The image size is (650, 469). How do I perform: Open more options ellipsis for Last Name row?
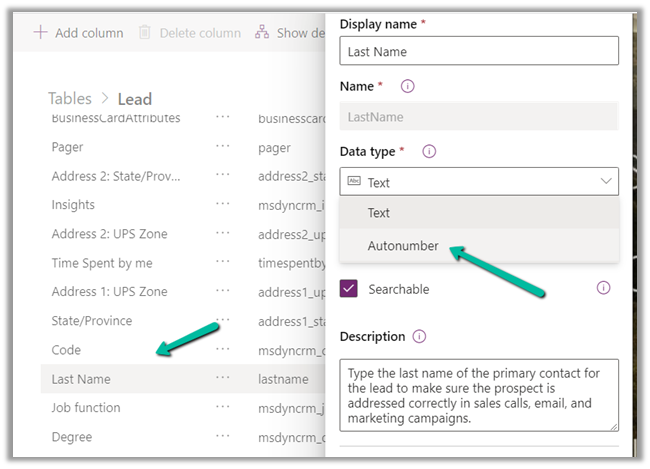click(x=222, y=379)
